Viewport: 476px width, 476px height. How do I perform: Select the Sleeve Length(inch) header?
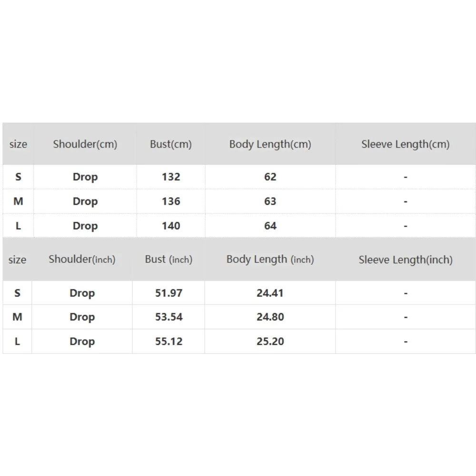click(405, 260)
